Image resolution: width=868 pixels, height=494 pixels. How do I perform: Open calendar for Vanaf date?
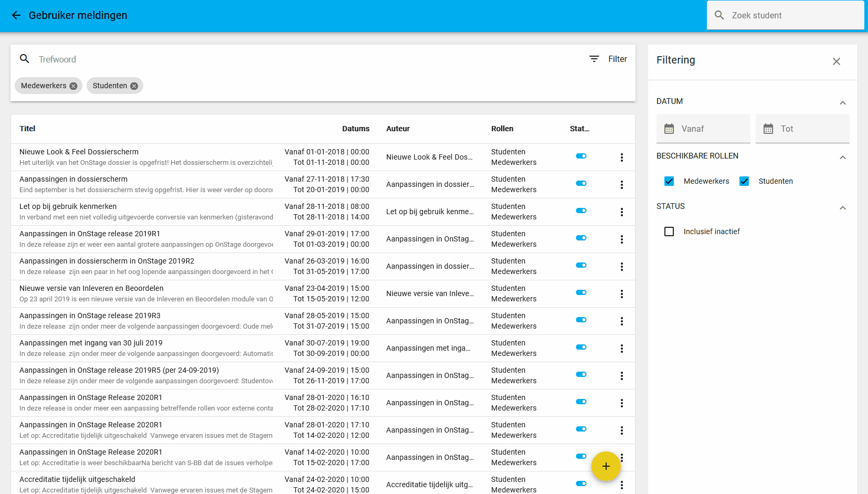point(669,129)
